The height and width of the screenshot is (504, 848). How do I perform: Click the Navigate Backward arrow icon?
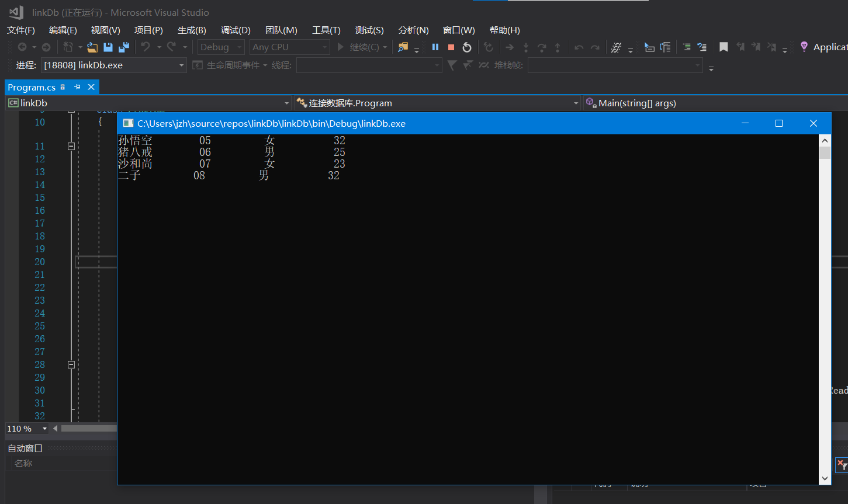[x=22, y=47]
